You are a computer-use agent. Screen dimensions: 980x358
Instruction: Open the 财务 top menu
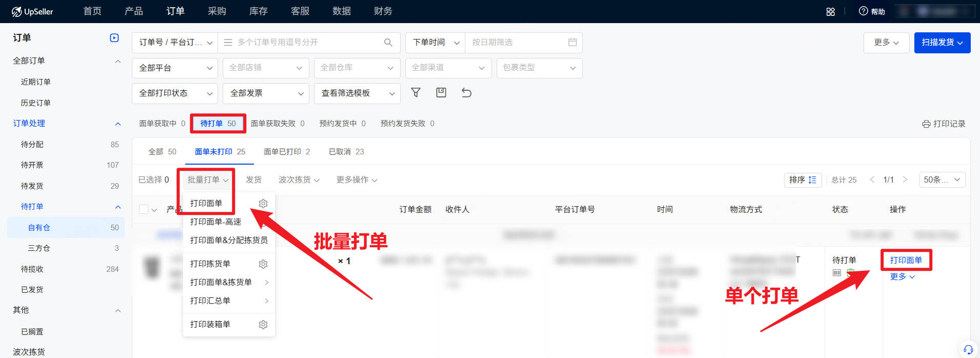(x=383, y=11)
